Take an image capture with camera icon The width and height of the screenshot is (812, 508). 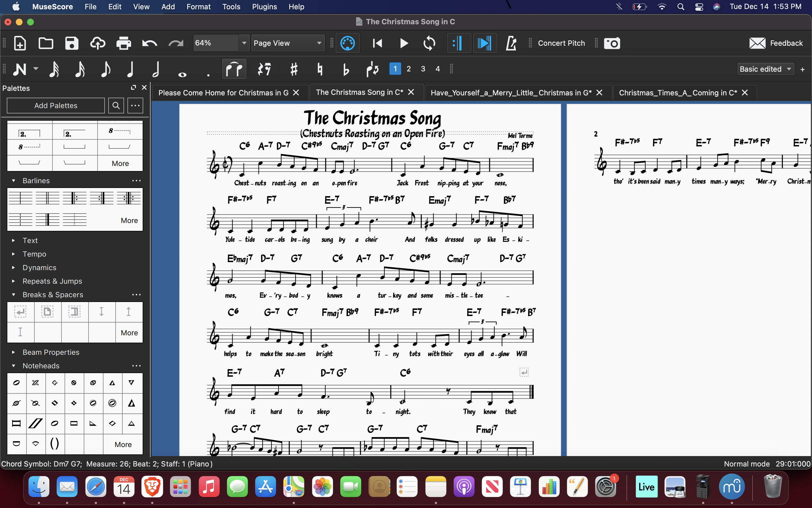coord(612,43)
